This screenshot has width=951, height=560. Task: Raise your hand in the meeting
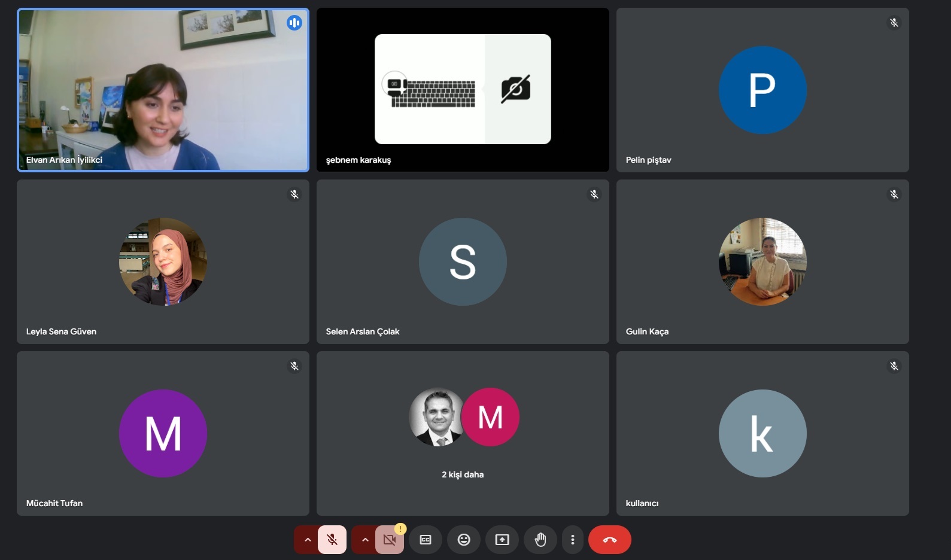coord(540,540)
